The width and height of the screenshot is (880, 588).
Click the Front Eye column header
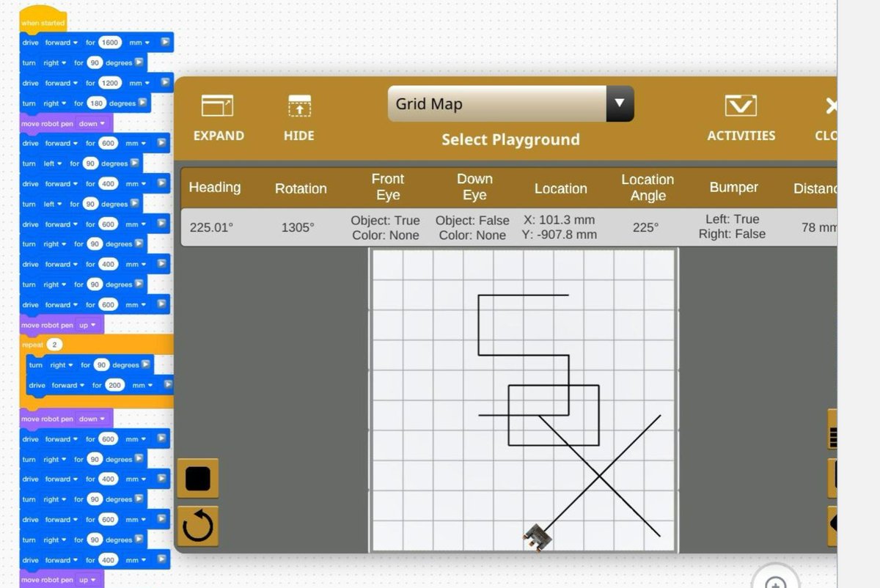tap(388, 187)
